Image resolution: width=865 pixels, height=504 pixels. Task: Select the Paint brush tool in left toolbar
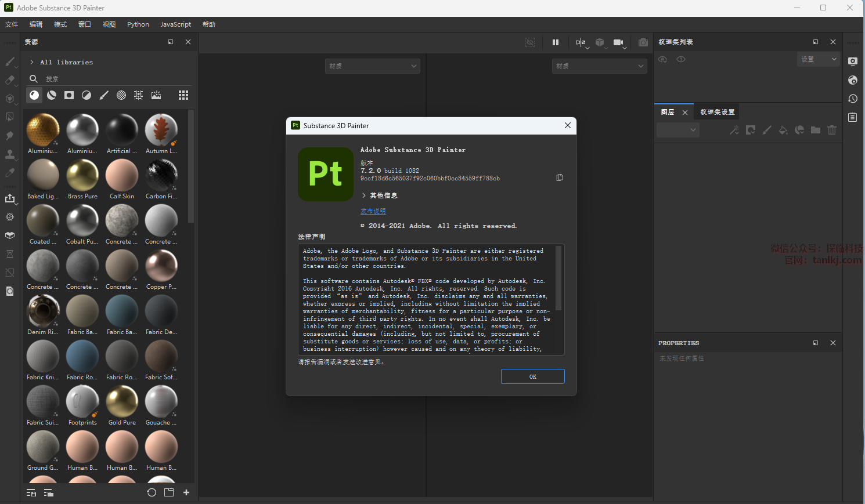coord(10,61)
